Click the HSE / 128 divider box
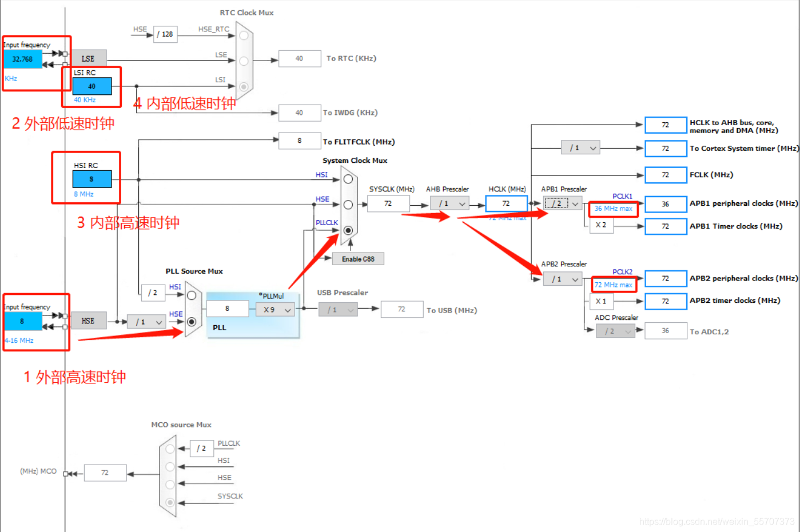 [165, 34]
